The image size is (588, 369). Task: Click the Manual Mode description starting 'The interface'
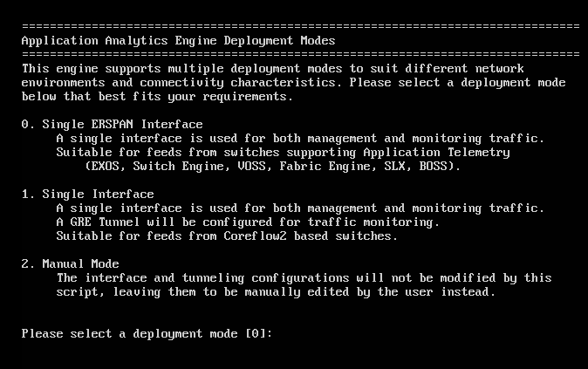[304, 278]
